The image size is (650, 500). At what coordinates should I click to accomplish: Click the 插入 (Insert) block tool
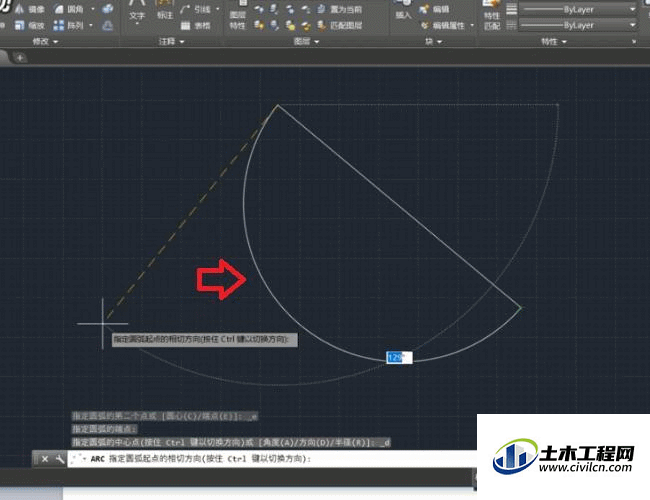[x=403, y=12]
